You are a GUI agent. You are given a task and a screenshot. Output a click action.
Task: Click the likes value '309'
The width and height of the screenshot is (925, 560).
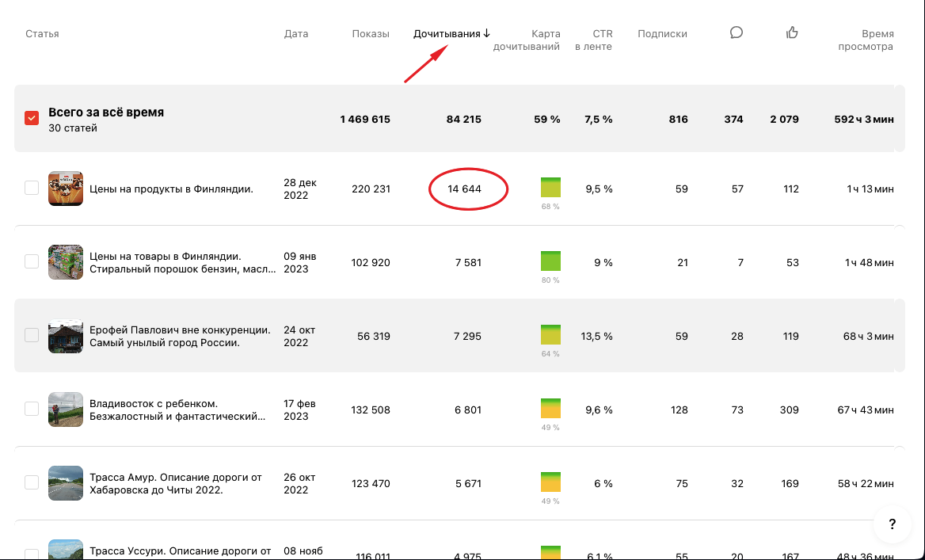790,410
